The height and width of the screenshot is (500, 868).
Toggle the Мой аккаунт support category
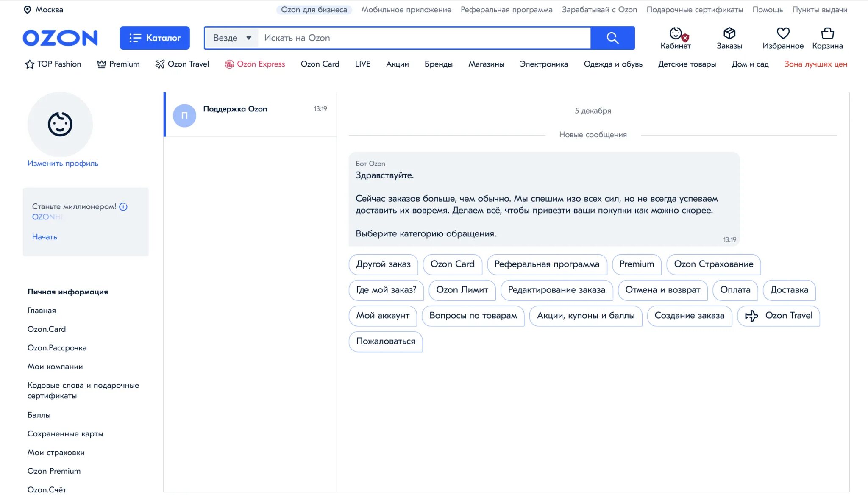(383, 315)
